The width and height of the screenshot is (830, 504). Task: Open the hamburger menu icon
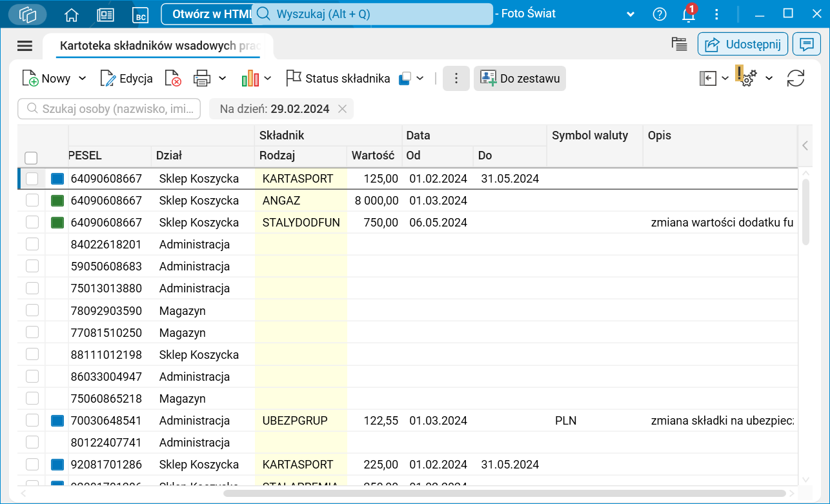pos(25,45)
